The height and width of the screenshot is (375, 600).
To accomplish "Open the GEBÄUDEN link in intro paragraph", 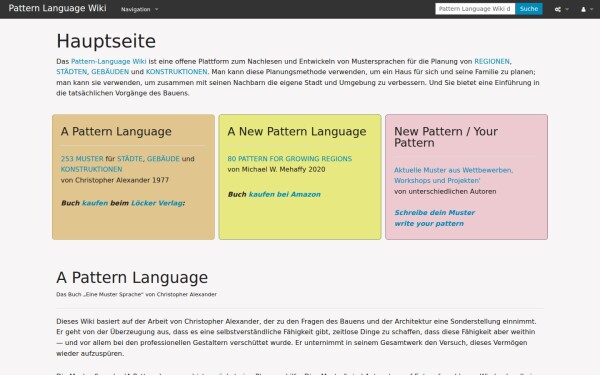I will click(x=110, y=72).
